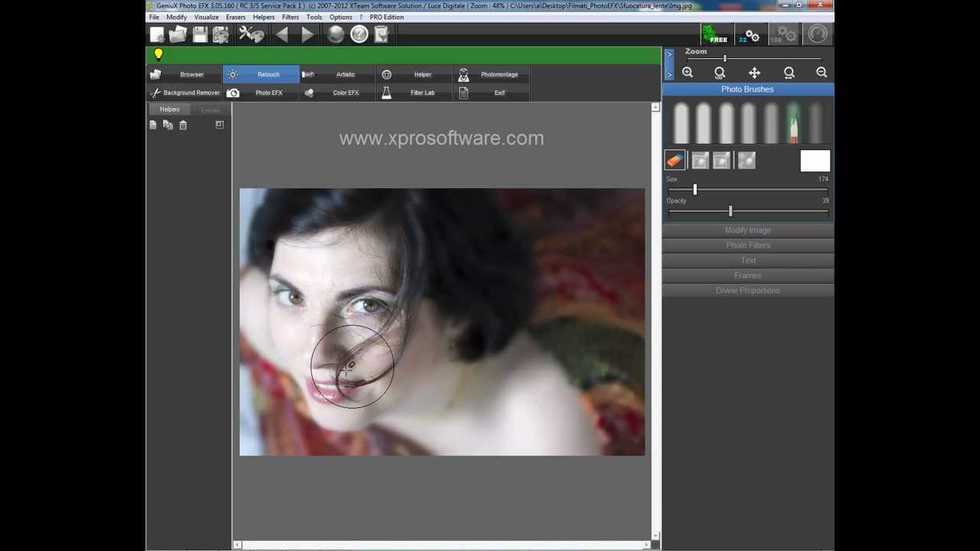
Task: Open help with the question mark icon
Action: pos(359,34)
